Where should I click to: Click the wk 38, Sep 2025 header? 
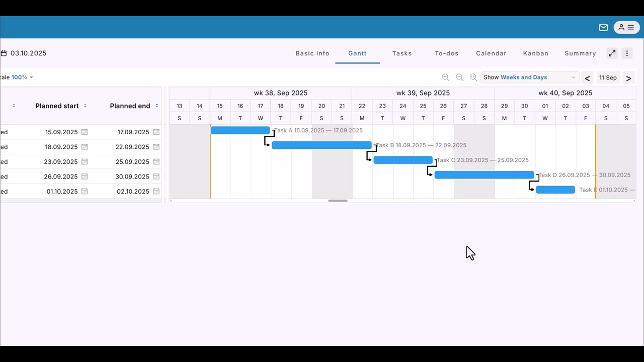[x=281, y=93]
